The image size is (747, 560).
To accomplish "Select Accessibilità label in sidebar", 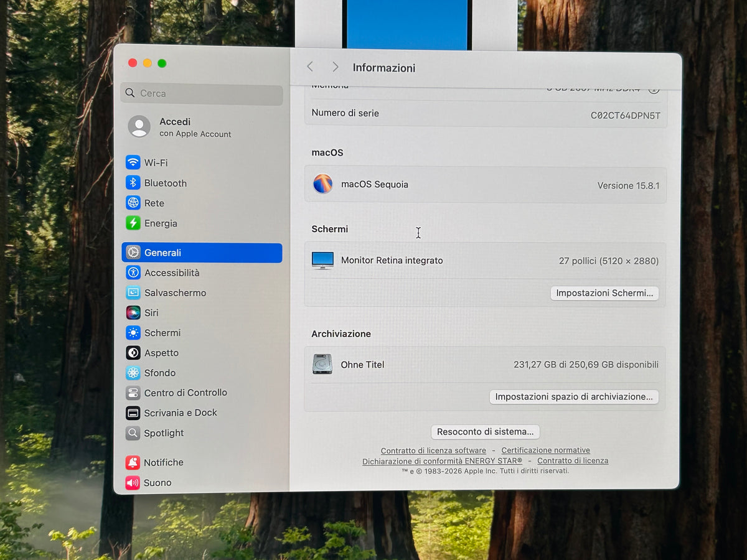I will click(x=172, y=273).
